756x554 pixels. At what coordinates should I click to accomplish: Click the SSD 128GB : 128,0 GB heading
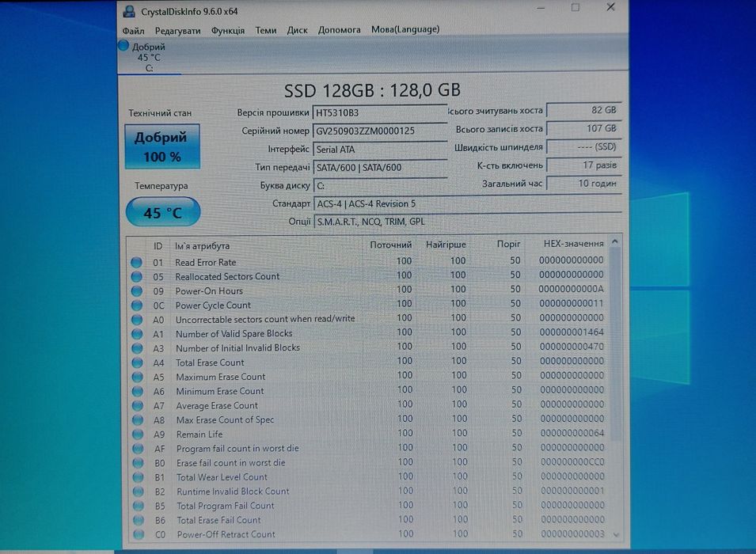[x=372, y=90]
